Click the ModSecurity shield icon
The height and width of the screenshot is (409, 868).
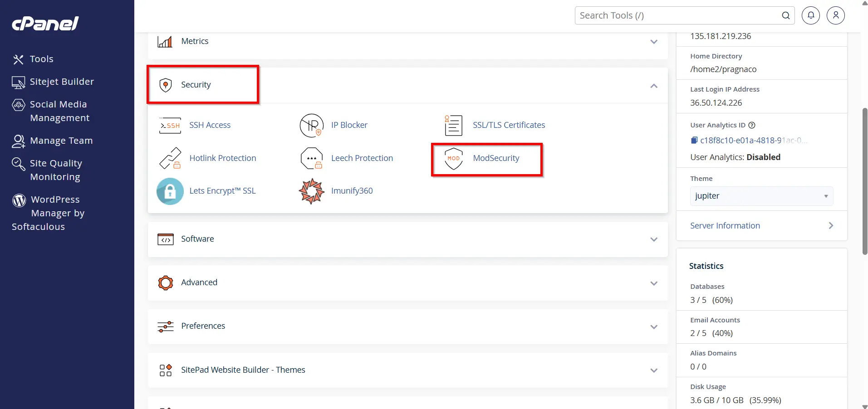pos(454,159)
